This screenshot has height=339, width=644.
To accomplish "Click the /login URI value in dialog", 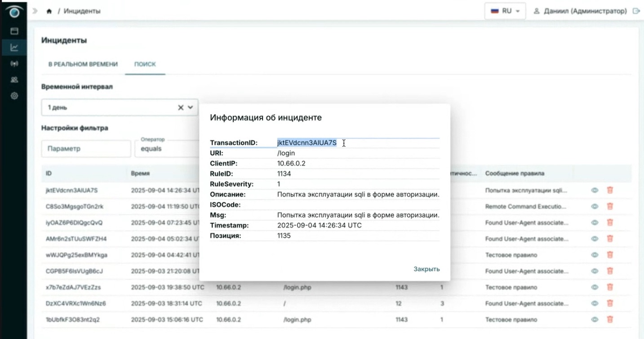I will point(286,153).
